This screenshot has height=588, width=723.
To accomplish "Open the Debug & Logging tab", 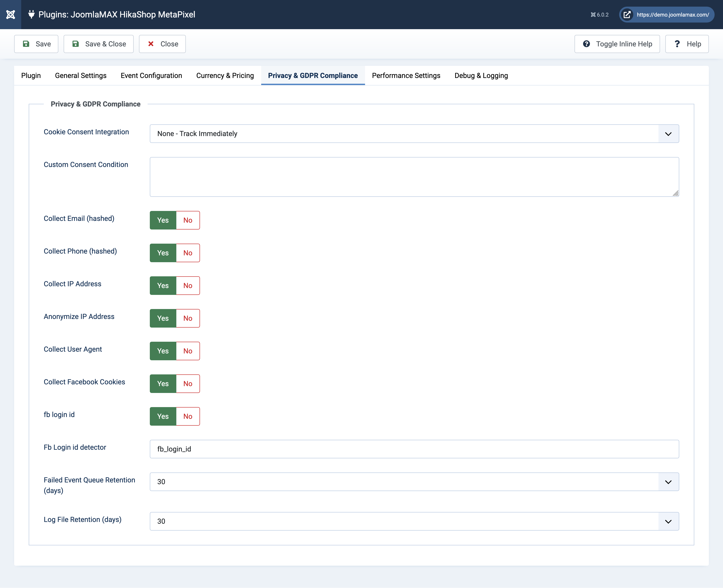I will (481, 76).
